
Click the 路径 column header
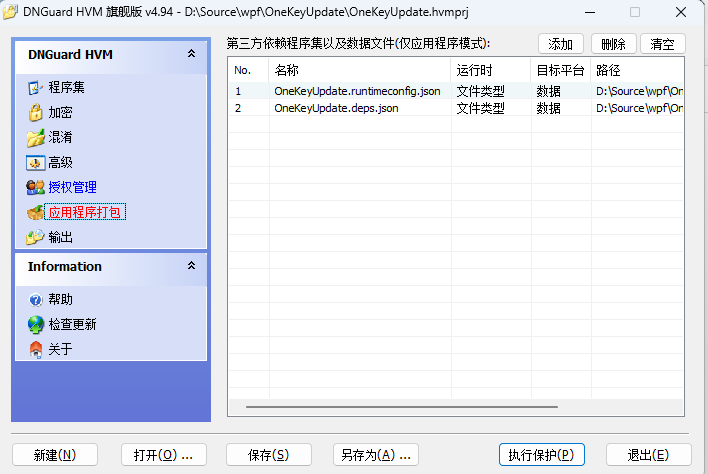tap(637, 70)
